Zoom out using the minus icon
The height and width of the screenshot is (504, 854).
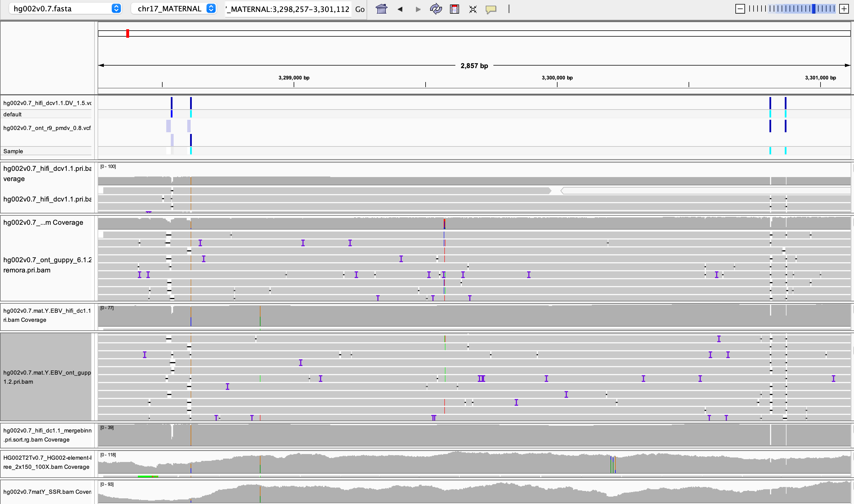pyautogui.click(x=740, y=9)
